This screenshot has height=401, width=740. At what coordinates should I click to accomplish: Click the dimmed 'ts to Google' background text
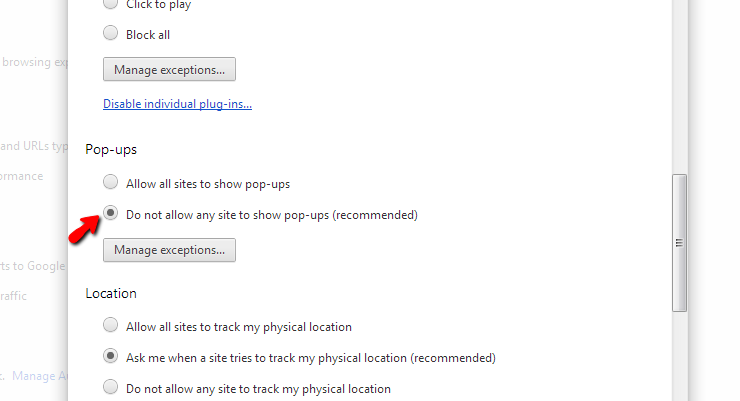tap(33, 266)
